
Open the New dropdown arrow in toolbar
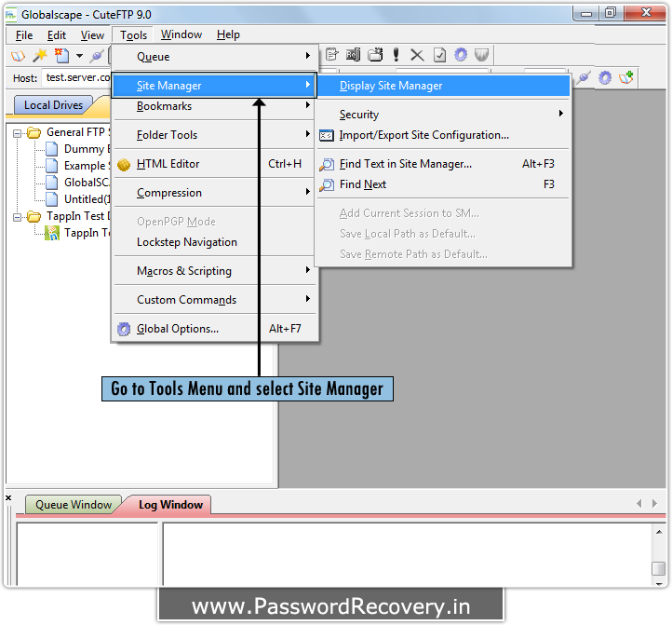[x=79, y=56]
